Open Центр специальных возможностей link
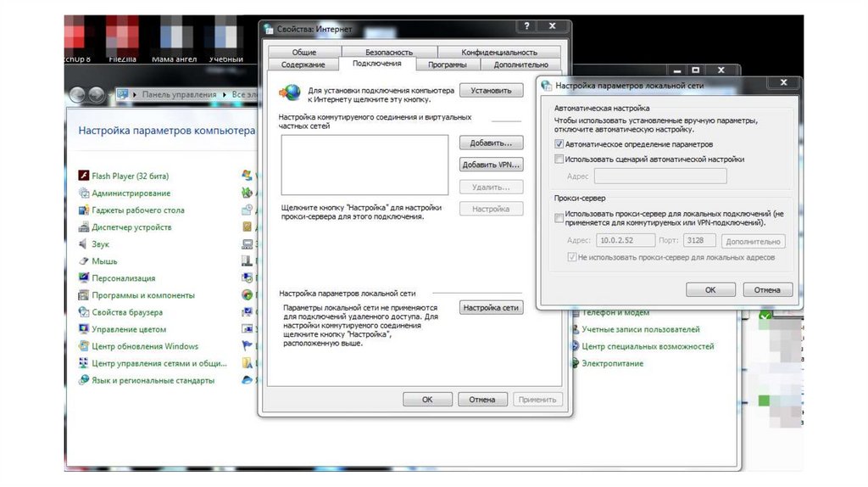Screen dimensions: 868x487 point(648,346)
